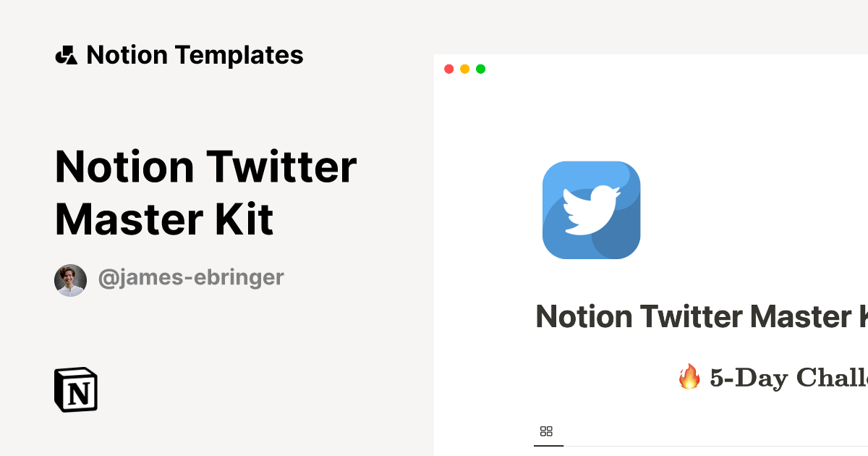Click the red dot in the window controls

click(450, 69)
